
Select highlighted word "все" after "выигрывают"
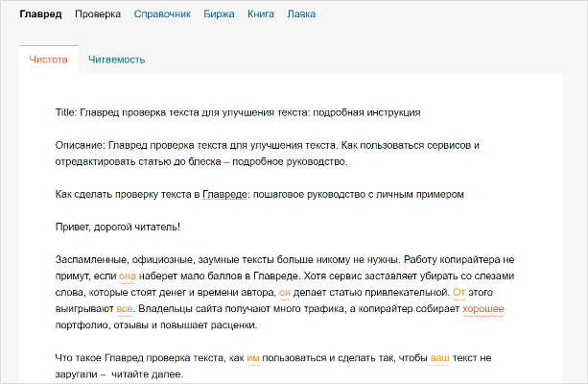click(x=124, y=309)
